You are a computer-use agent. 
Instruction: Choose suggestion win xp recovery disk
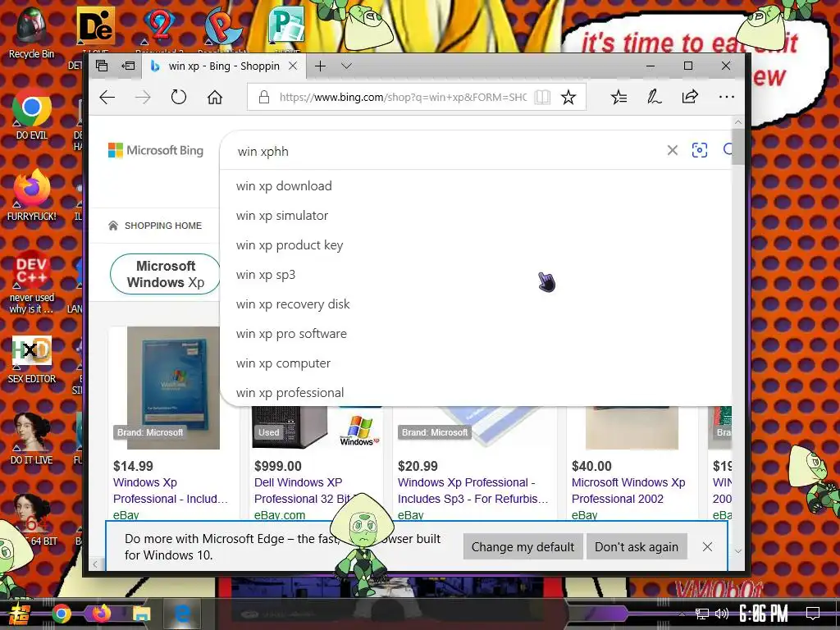[293, 304]
